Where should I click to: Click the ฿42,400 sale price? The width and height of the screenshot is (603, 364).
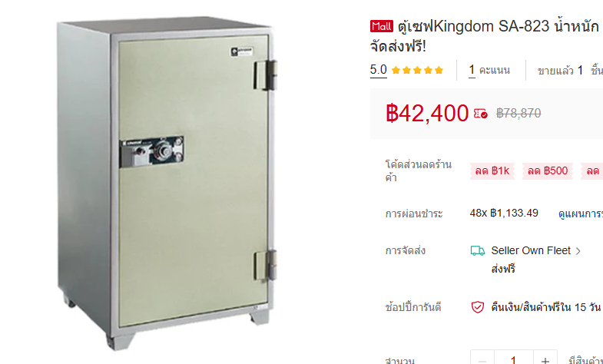427,113
